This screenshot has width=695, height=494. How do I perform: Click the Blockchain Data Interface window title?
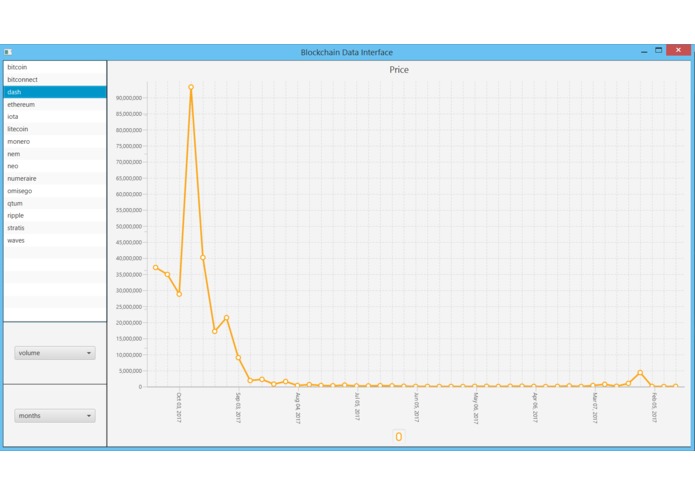pyautogui.click(x=347, y=52)
